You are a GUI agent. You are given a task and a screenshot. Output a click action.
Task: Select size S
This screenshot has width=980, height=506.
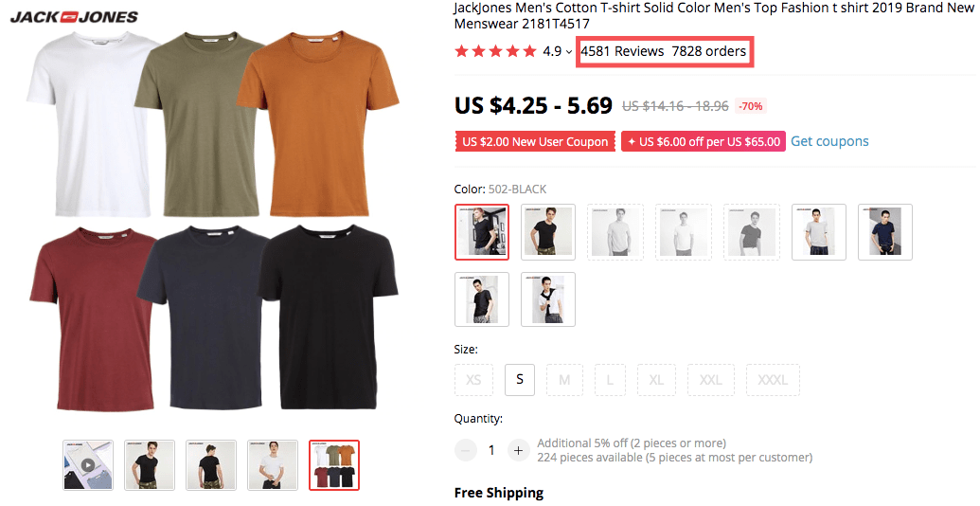point(520,380)
